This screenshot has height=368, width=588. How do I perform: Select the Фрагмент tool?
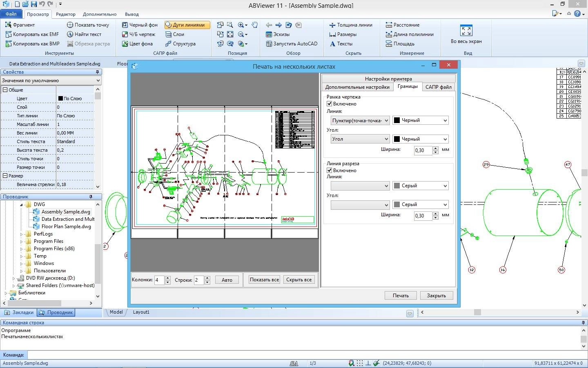(20, 25)
